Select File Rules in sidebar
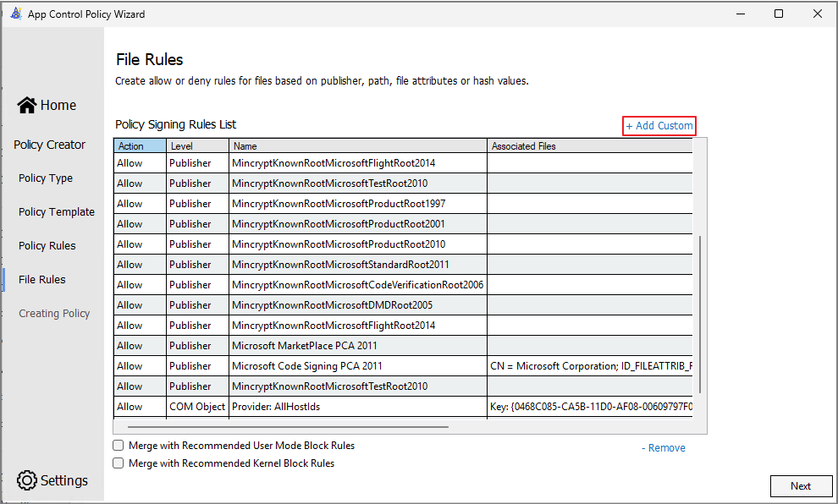This screenshot has height=504, width=838. pyautogui.click(x=41, y=279)
